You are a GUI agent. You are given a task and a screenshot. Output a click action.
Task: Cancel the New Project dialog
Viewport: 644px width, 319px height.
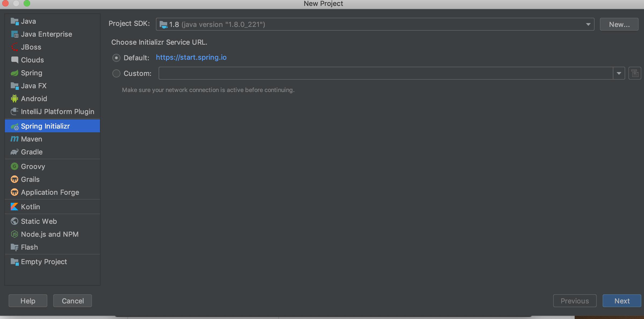click(73, 301)
